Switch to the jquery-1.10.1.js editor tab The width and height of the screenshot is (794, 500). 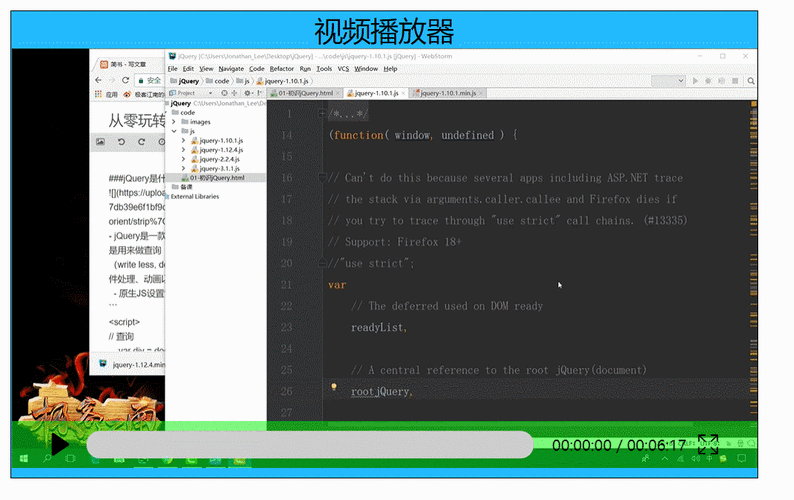coord(376,93)
